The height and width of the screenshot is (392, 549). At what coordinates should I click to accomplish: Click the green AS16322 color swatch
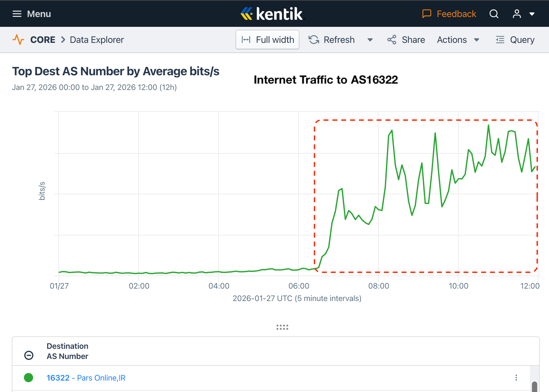click(x=28, y=378)
